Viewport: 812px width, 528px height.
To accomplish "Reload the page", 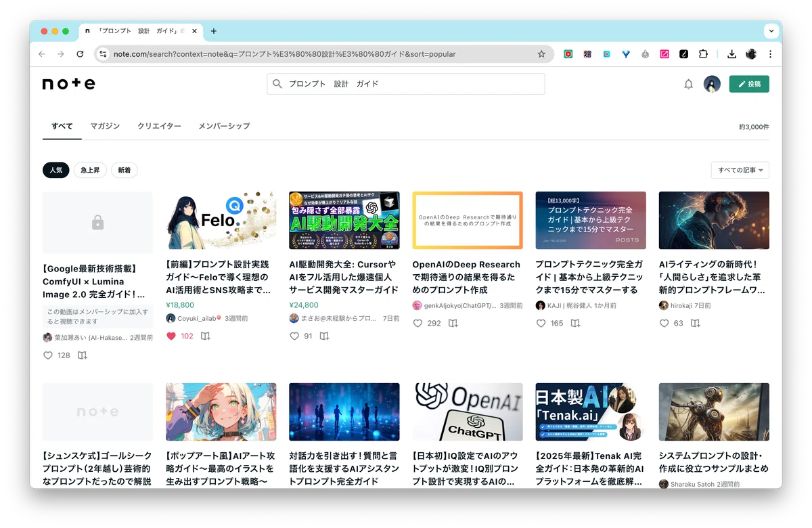I will (x=80, y=54).
